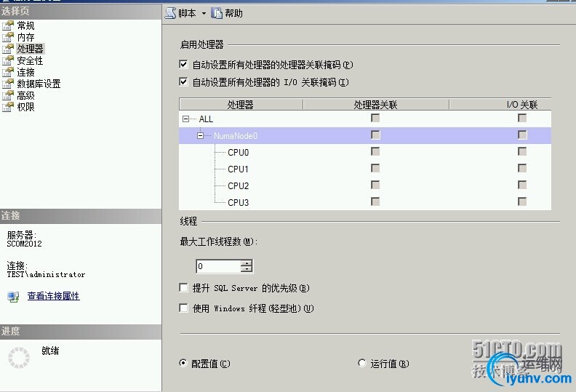Open the 权限 page

[x=25, y=107]
